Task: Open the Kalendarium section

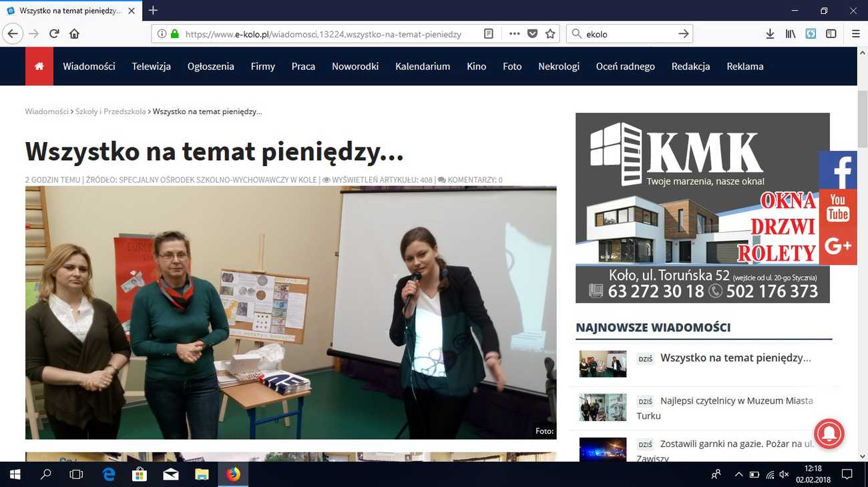Action: (x=423, y=66)
